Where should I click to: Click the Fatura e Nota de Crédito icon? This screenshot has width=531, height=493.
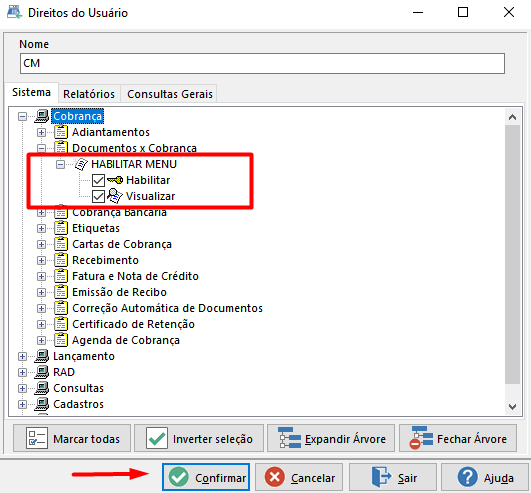pyautogui.click(x=61, y=276)
